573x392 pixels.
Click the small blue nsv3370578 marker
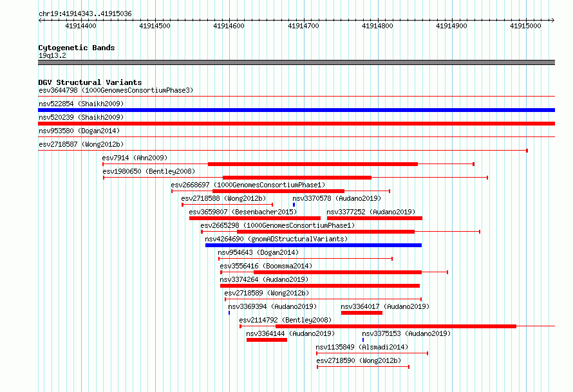tap(294, 205)
